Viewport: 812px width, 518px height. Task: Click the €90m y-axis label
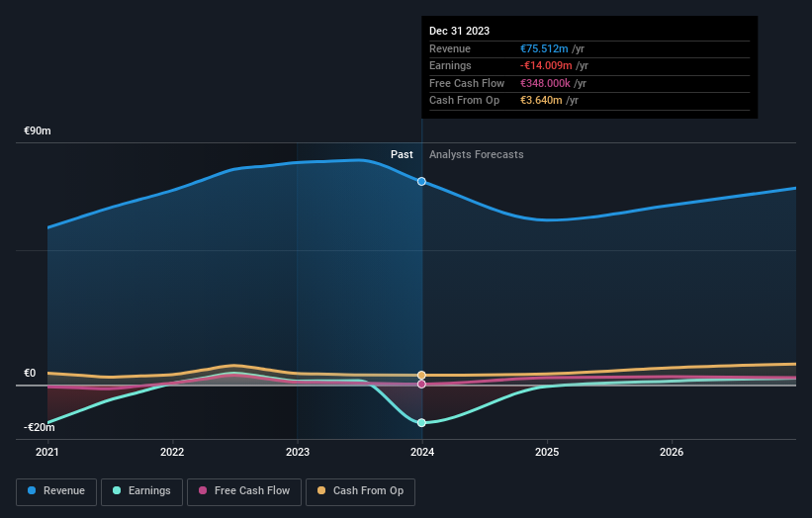(x=38, y=130)
